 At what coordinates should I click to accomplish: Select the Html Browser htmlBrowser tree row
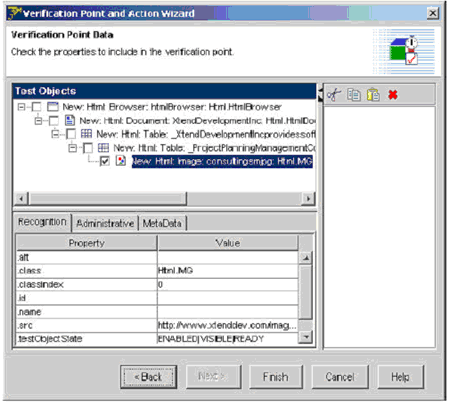pyautogui.click(x=172, y=107)
